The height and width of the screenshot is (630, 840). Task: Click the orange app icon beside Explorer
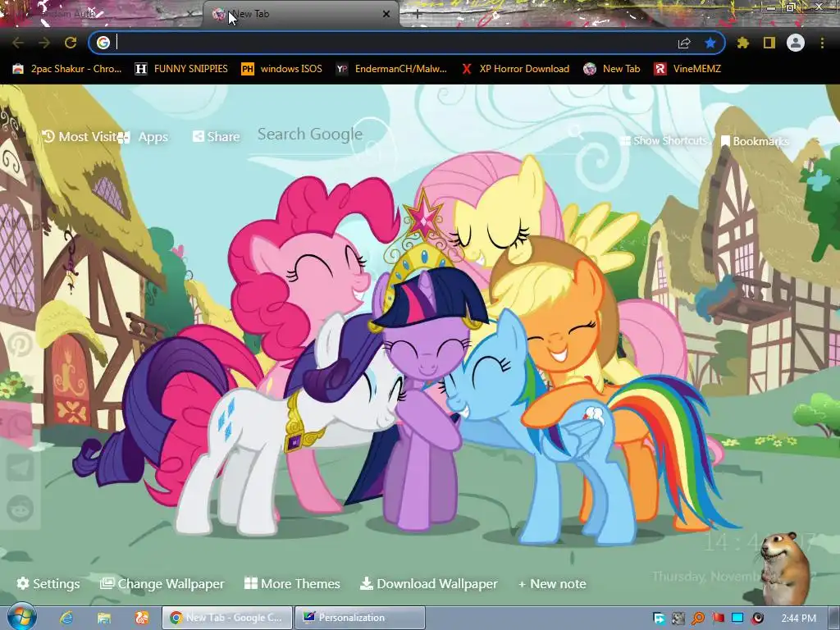[141, 618]
